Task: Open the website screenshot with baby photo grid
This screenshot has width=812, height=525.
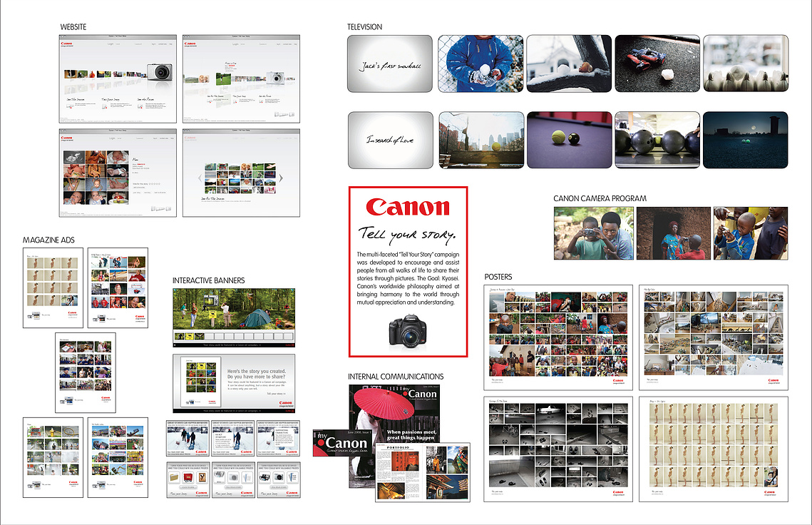Action: pos(118,173)
